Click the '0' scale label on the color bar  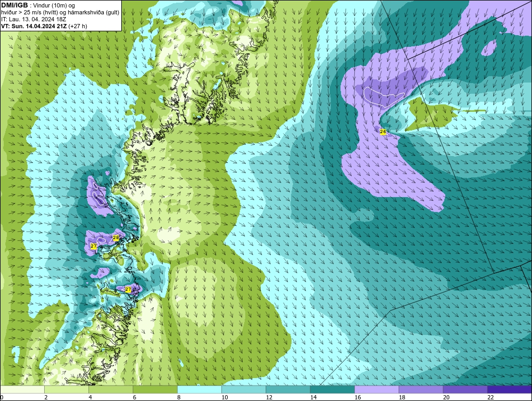coord(2,398)
